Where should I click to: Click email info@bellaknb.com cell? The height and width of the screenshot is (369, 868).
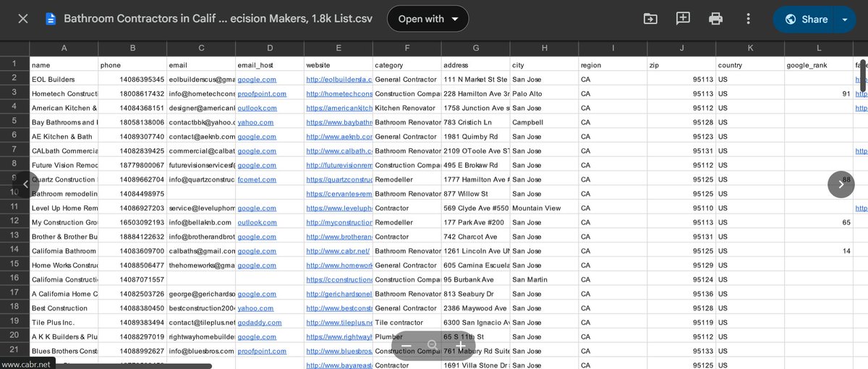[201, 222]
